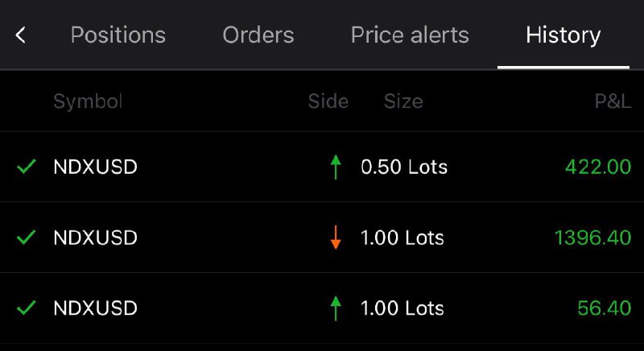644x351 pixels.
Task: Sort by Symbol column header
Action: (x=88, y=101)
